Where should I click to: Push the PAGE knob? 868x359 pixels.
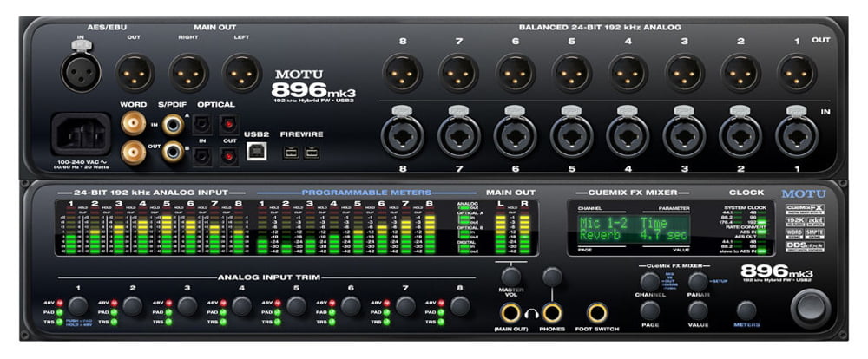tap(650, 310)
